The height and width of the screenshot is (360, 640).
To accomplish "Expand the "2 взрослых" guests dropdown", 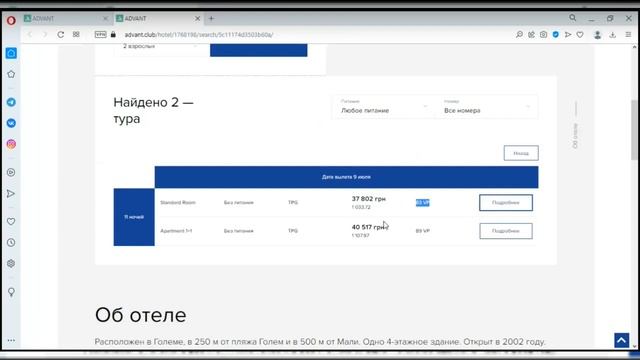I will click(x=160, y=47).
